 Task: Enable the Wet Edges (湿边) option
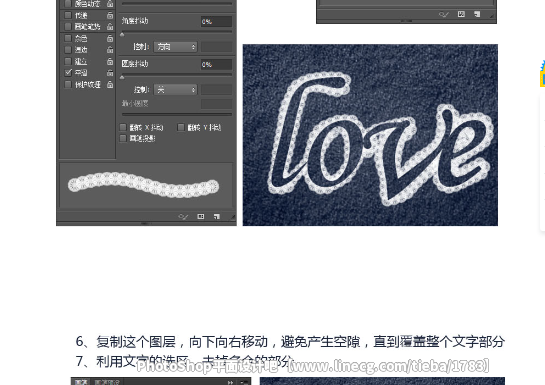68,50
